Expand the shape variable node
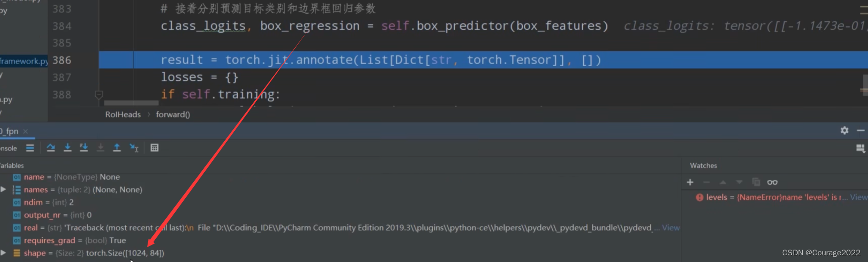The height and width of the screenshot is (262, 868). (4, 253)
